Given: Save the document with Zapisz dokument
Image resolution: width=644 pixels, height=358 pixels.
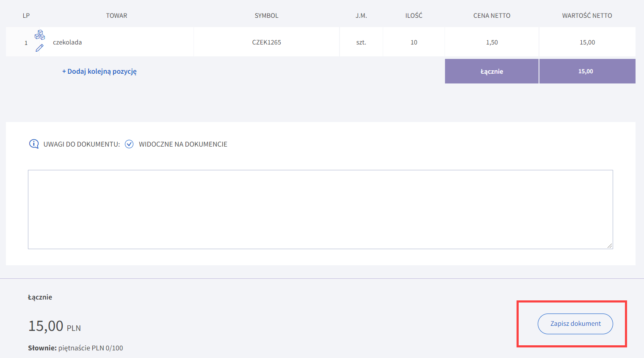Looking at the screenshot, I should (x=575, y=324).
